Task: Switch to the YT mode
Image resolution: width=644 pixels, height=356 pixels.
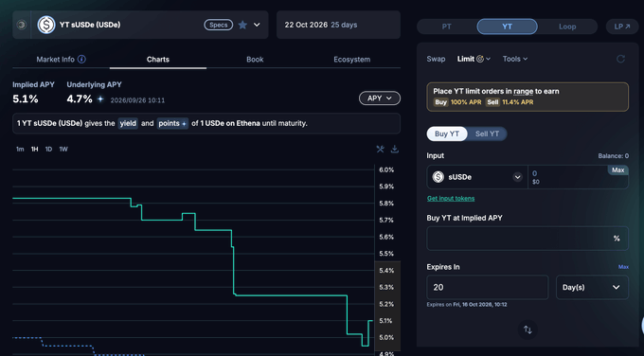Action: point(507,27)
